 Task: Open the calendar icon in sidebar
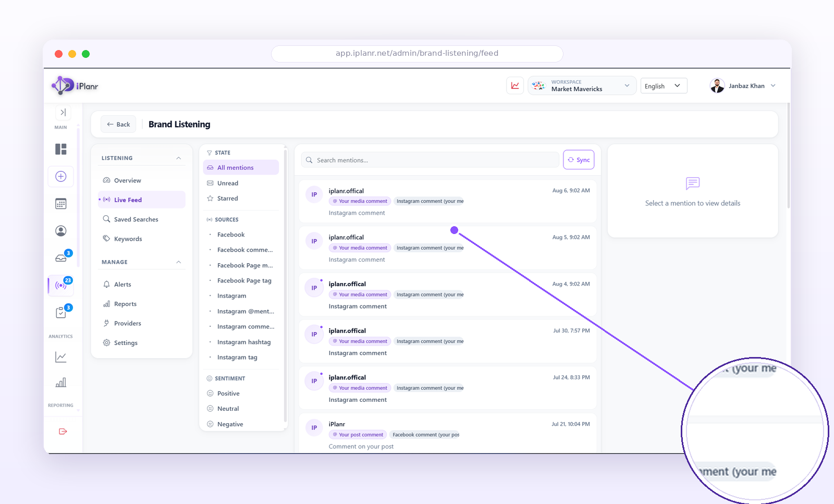[61, 204]
